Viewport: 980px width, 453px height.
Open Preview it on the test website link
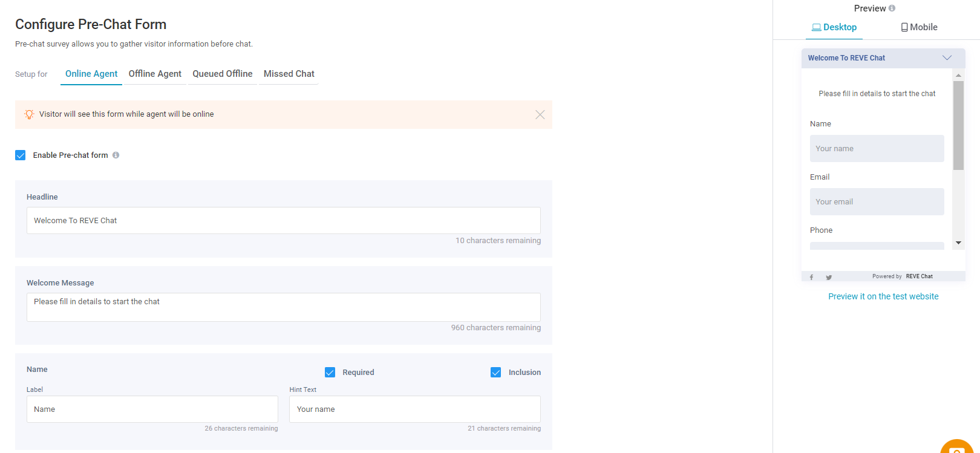click(883, 296)
